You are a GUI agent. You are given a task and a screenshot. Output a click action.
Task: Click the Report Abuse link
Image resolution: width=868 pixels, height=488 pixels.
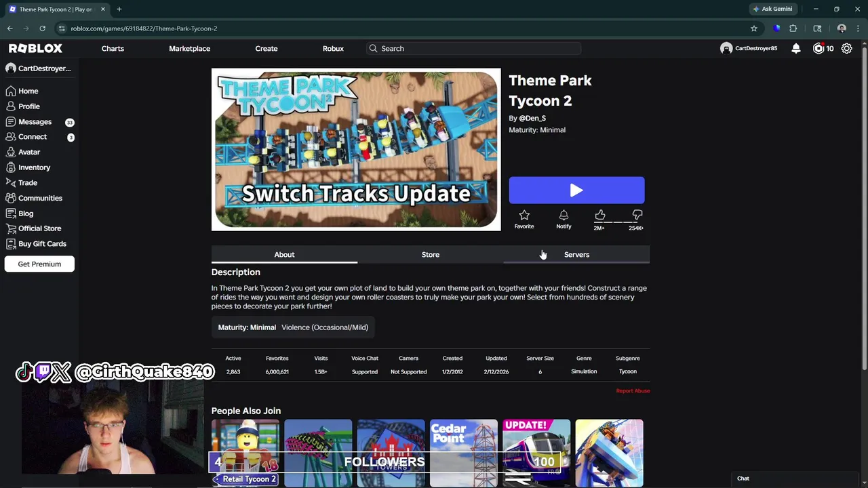(x=633, y=391)
